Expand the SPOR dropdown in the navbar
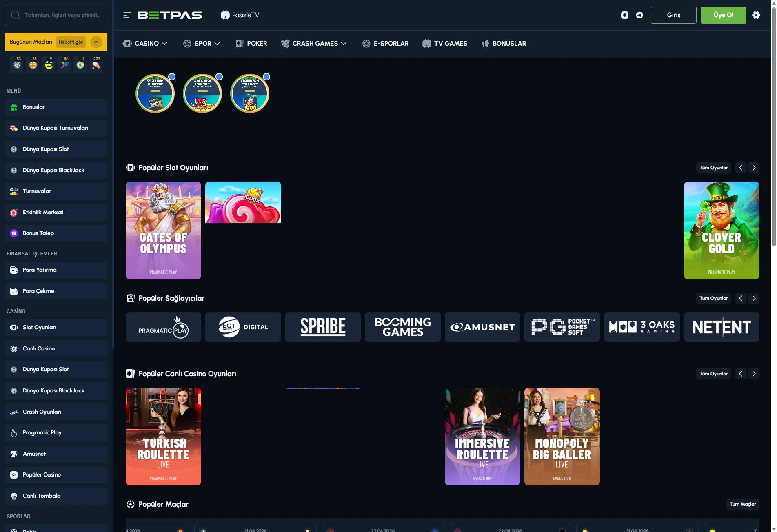Viewport: 777px width, 532px height. (x=202, y=44)
